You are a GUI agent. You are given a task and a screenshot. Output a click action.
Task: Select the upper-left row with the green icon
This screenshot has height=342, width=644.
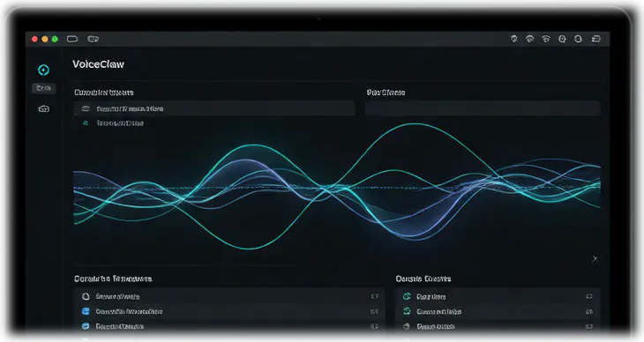(x=214, y=123)
